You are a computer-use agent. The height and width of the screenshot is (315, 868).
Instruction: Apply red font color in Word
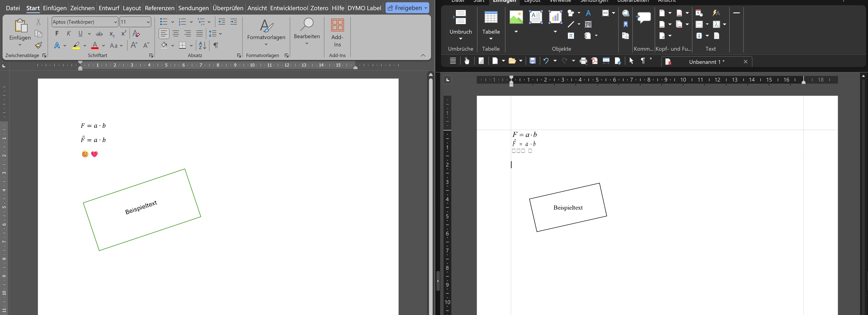tap(95, 45)
